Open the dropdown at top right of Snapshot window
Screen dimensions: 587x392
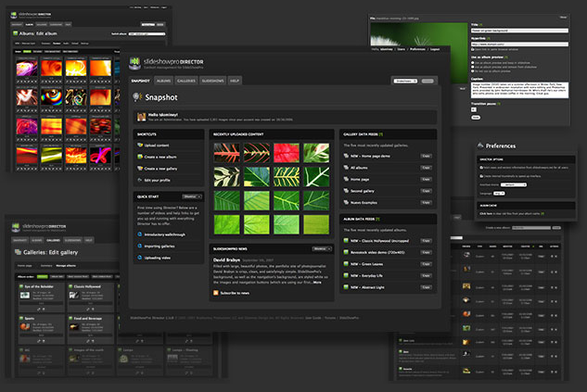[405, 81]
